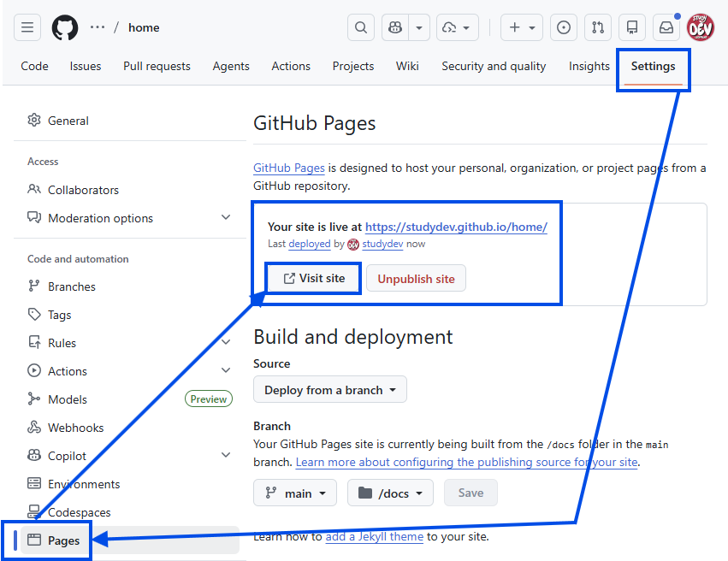Open the repositories icon in header
Screen dimensions: 728x561
click(632, 27)
